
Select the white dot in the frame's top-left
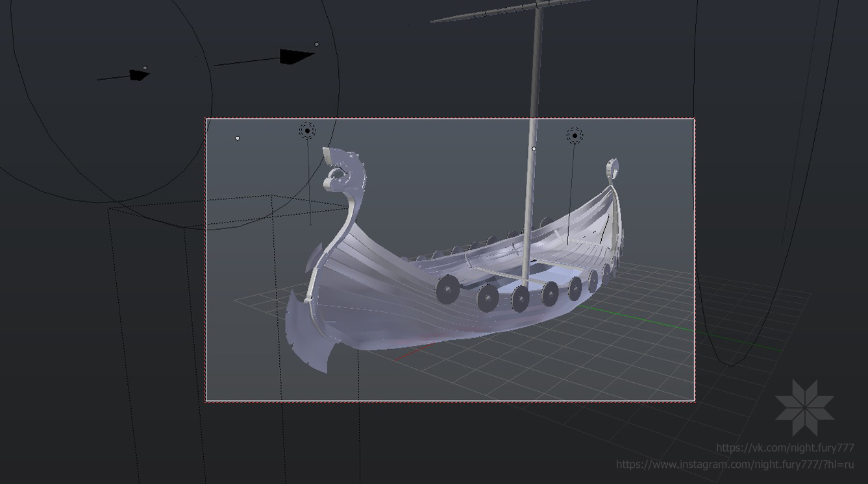pyautogui.click(x=237, y=138)
